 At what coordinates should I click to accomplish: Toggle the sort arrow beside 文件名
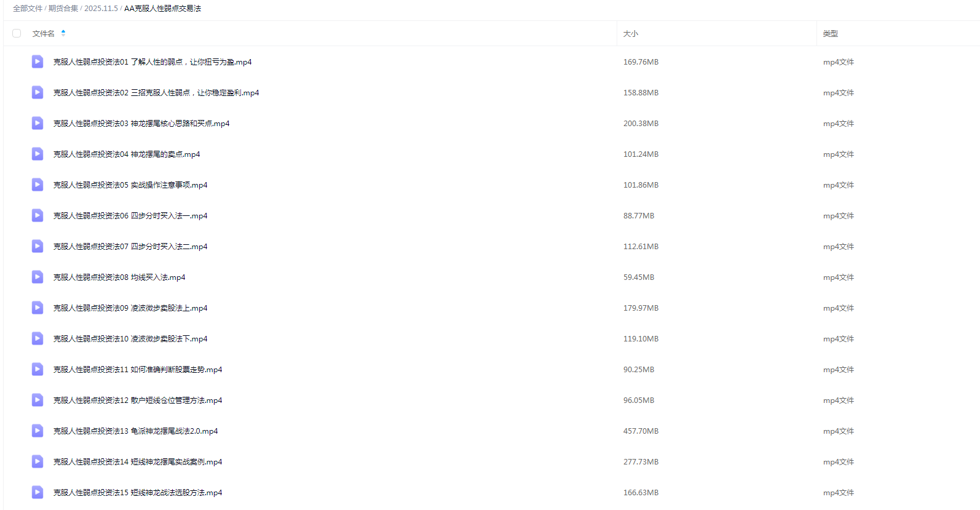63,33
